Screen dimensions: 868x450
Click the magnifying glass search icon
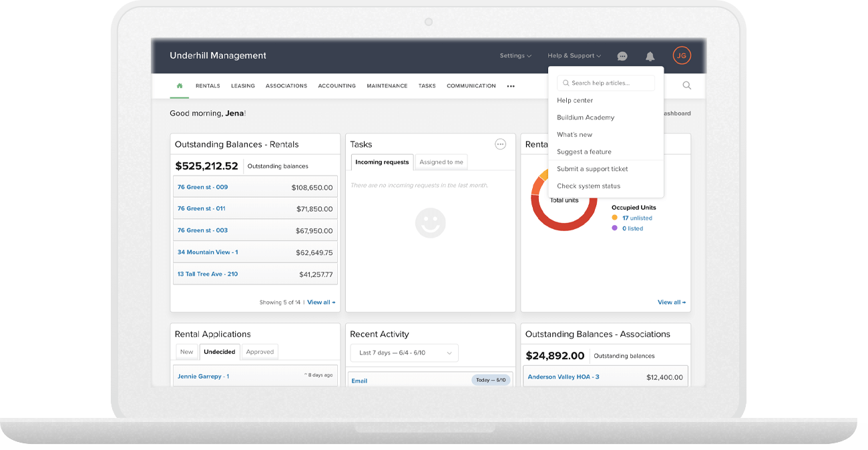point(686,85)
